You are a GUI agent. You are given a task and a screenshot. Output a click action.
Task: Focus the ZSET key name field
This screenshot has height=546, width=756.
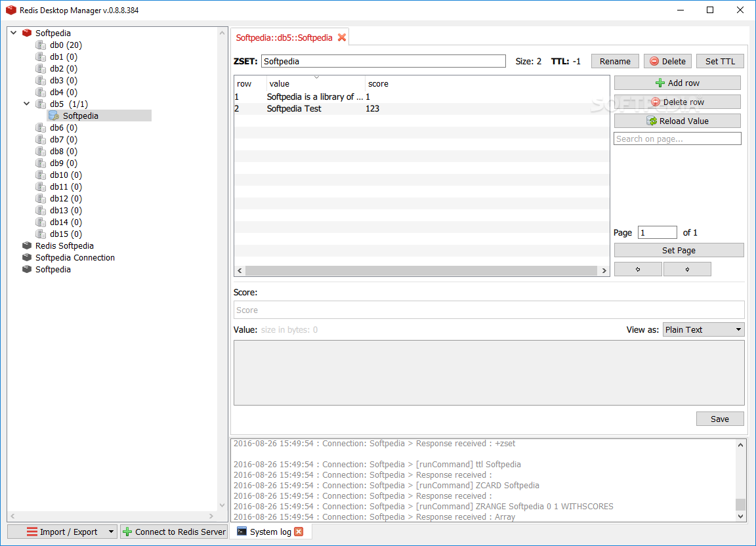[x=383, y=61]
